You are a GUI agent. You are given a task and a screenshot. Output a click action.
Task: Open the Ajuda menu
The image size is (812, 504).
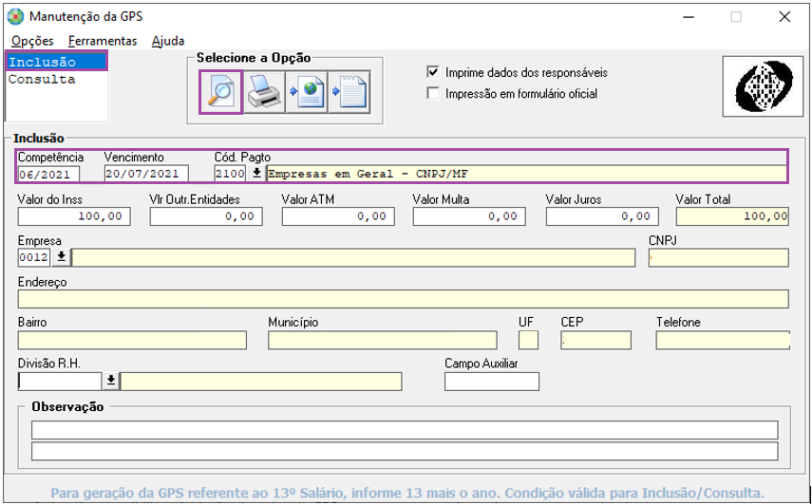click(168, 41)
